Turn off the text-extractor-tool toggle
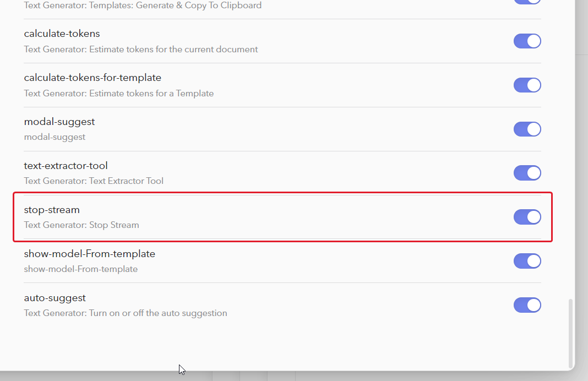This screenshot has height=381, width=588. [527, 173]
